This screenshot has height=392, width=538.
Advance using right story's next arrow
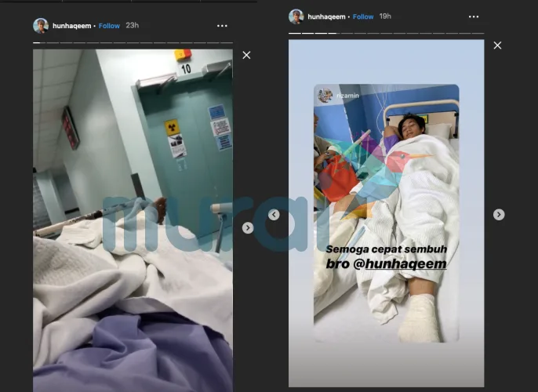499,215
